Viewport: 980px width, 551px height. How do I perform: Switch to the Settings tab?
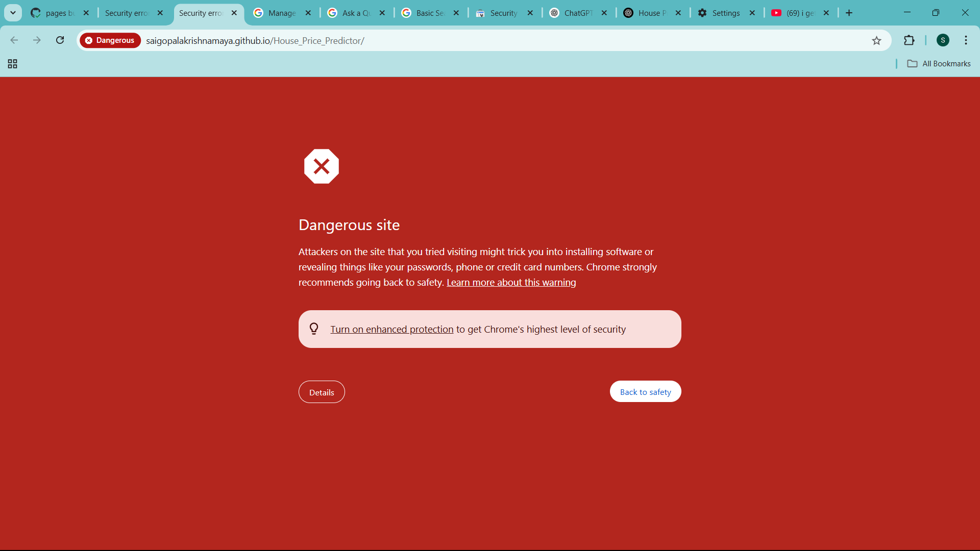(x=725, y=13)
